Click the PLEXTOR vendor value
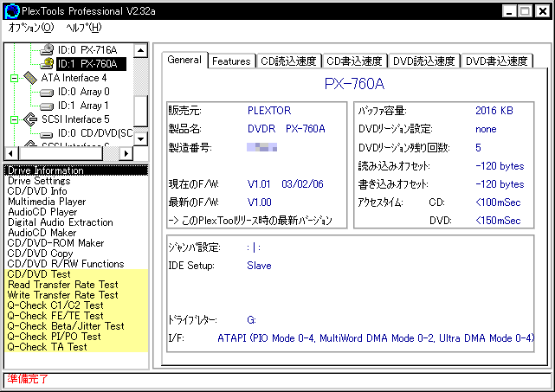This screenshot has height=392, width=555. 269,111
